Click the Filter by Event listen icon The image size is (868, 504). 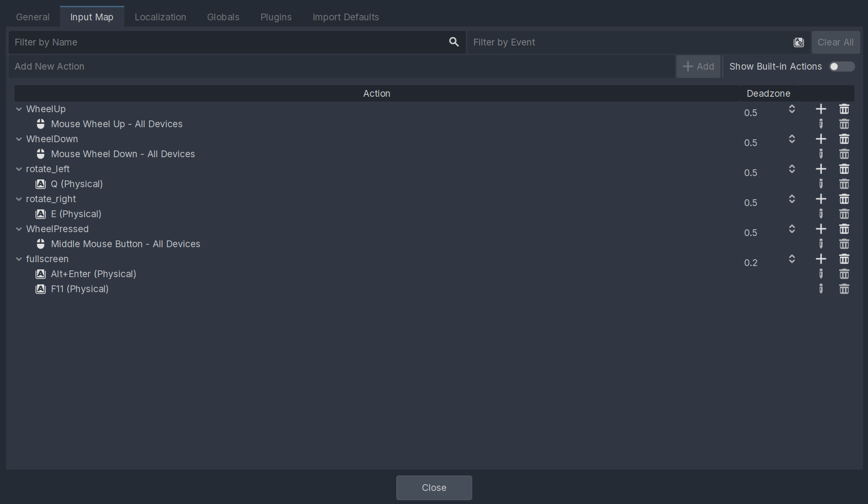tap(798, 43)
